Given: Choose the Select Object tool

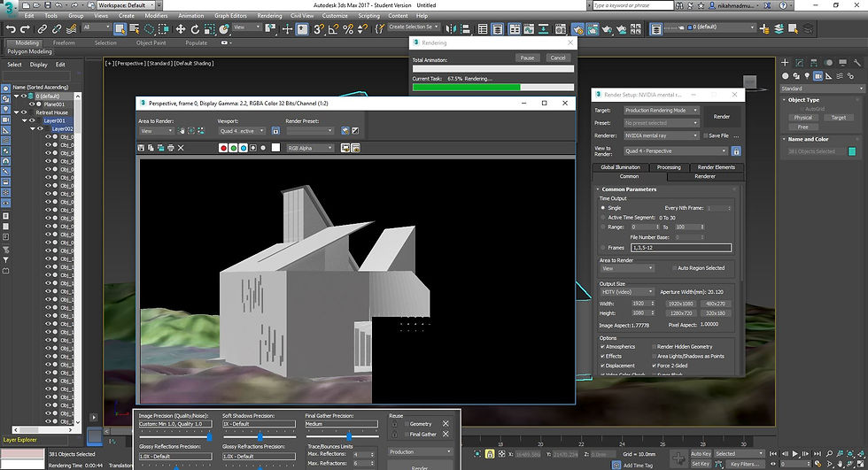Looking at the screenshot, I should (x=120, y=28).
